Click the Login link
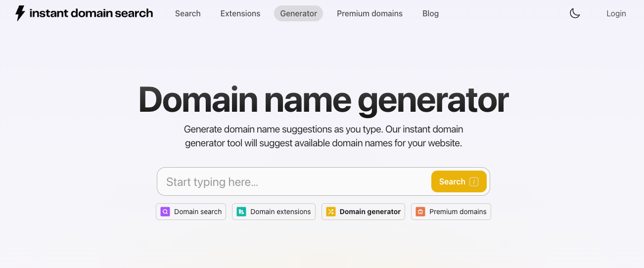The width and height of the screenshot is (644, 268). pyautogui.click(x=616, y=13)
